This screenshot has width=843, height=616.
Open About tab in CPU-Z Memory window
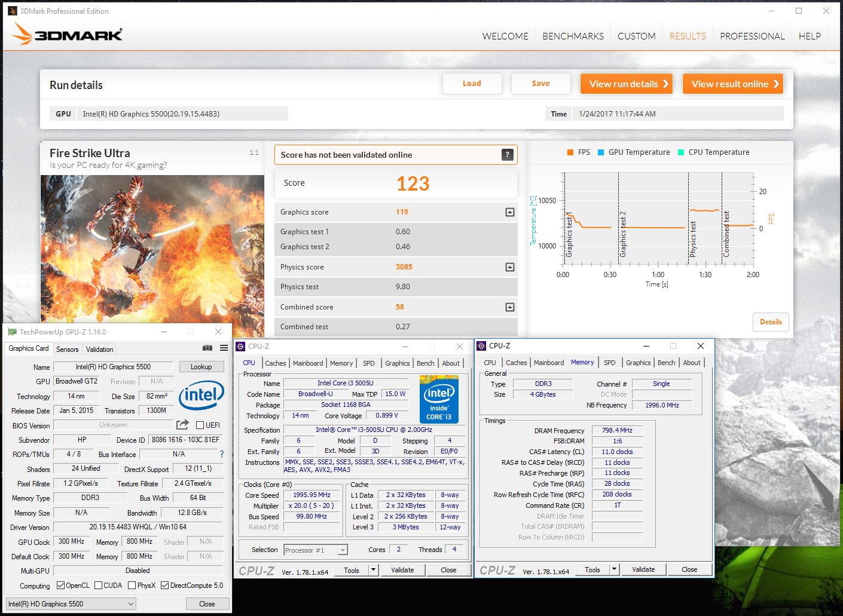pyautogui.click(x=692, y=363)
